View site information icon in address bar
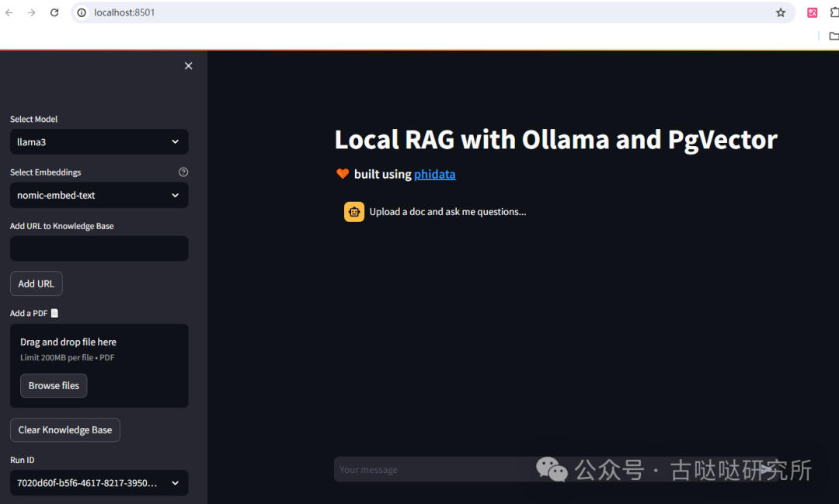839x504 pixels. (82, 12)
